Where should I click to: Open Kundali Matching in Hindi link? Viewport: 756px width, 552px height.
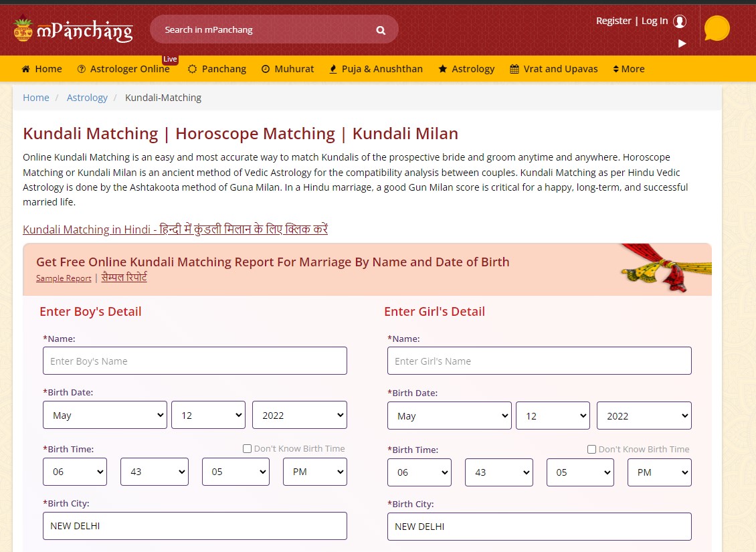coord(175,229)
